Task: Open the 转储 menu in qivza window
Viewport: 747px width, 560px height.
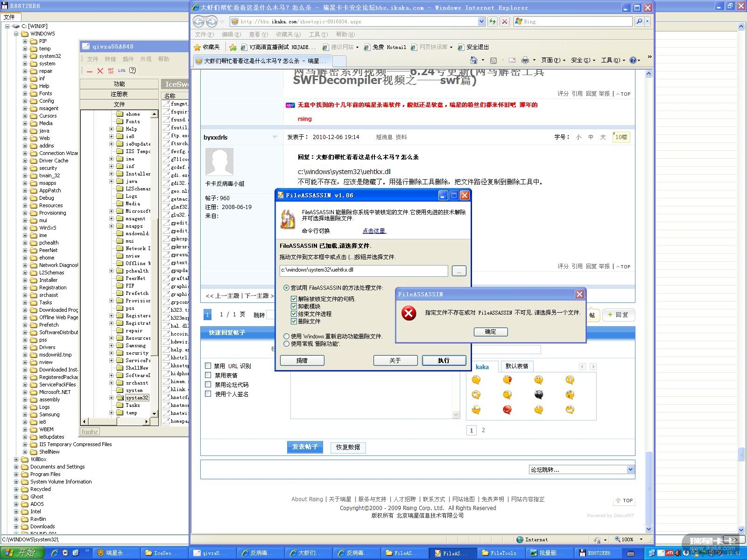Action: (x=110, y=59)
